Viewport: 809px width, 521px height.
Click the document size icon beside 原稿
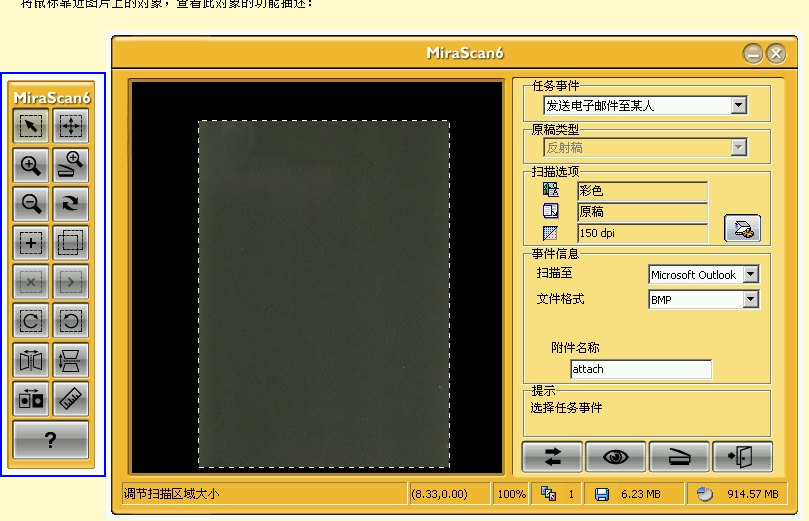coord(551,210)
